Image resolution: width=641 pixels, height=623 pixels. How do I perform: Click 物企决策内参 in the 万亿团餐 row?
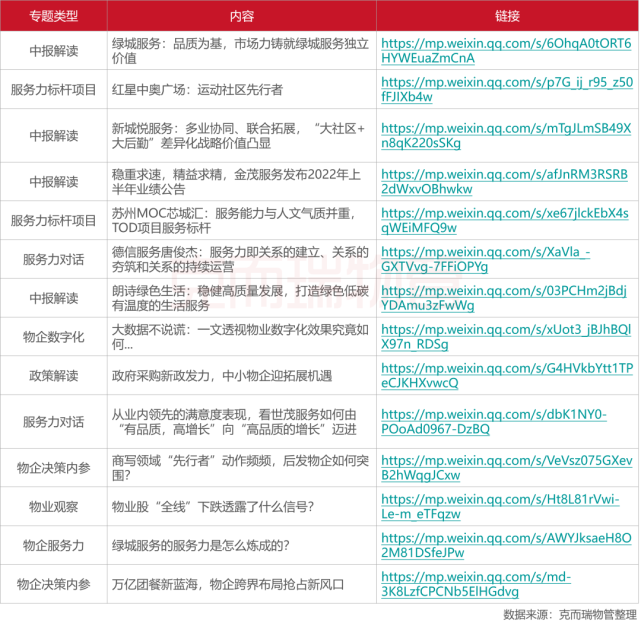[54, 584]
